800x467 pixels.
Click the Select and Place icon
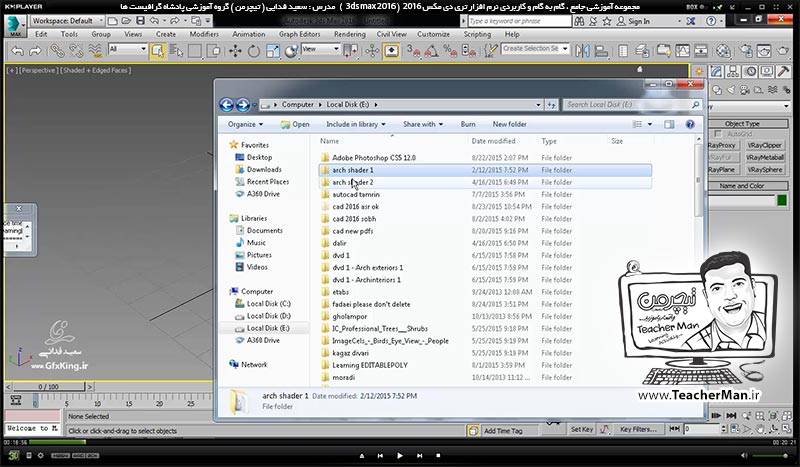[x=291, y=51]
